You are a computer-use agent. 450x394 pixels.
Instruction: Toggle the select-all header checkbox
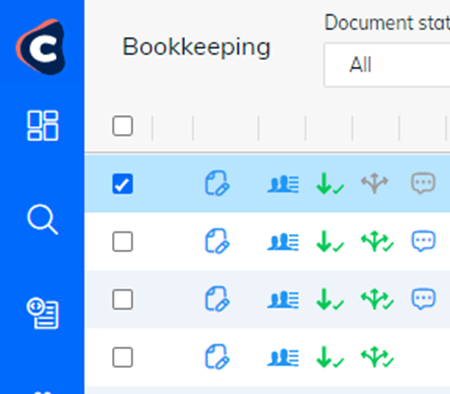point(123,126)
